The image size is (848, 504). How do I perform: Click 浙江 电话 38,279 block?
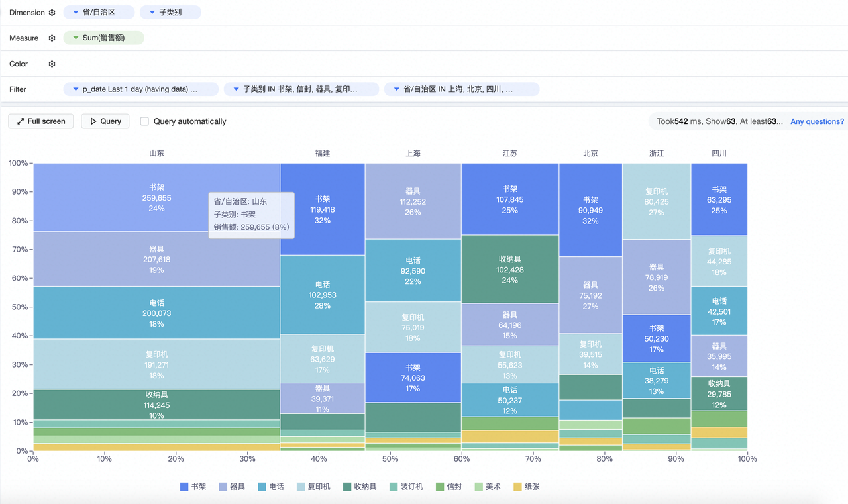click(657, 380)
